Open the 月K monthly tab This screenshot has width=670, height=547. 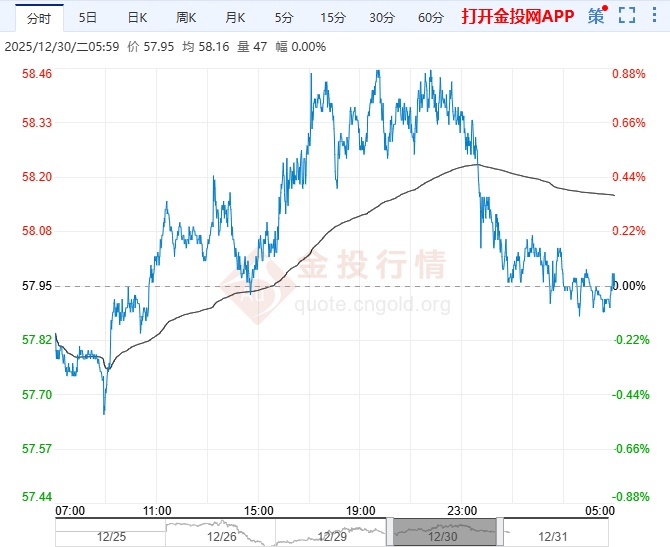tap(235, 18)
